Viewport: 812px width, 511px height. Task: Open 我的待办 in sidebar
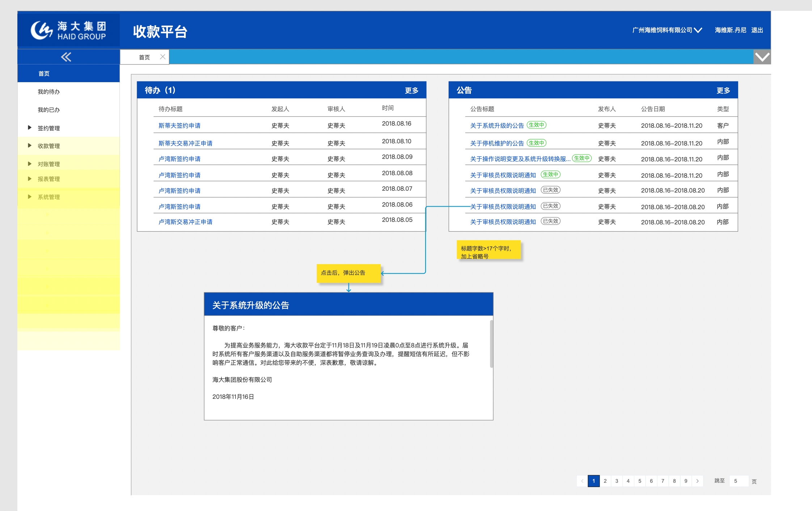[49, 92]
